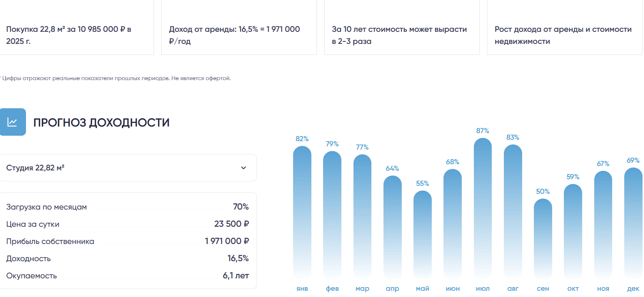Select the За 10 лет стоимость card
This screenshot has height=297, width=644.
click(402, 35)
